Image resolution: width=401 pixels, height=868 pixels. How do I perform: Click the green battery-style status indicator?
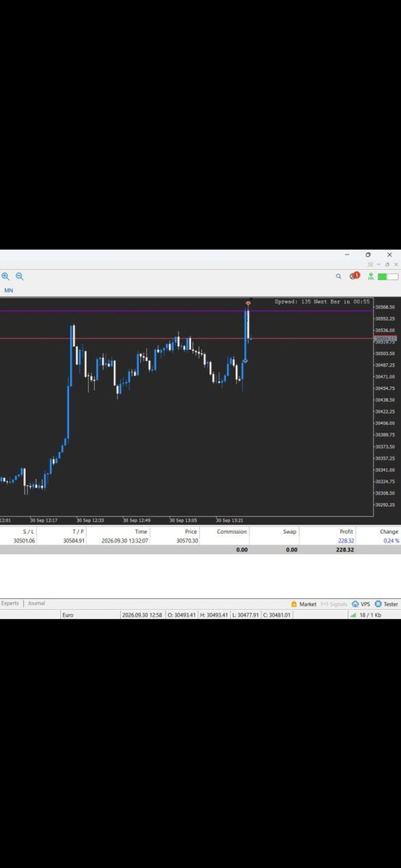pos(387,276)
